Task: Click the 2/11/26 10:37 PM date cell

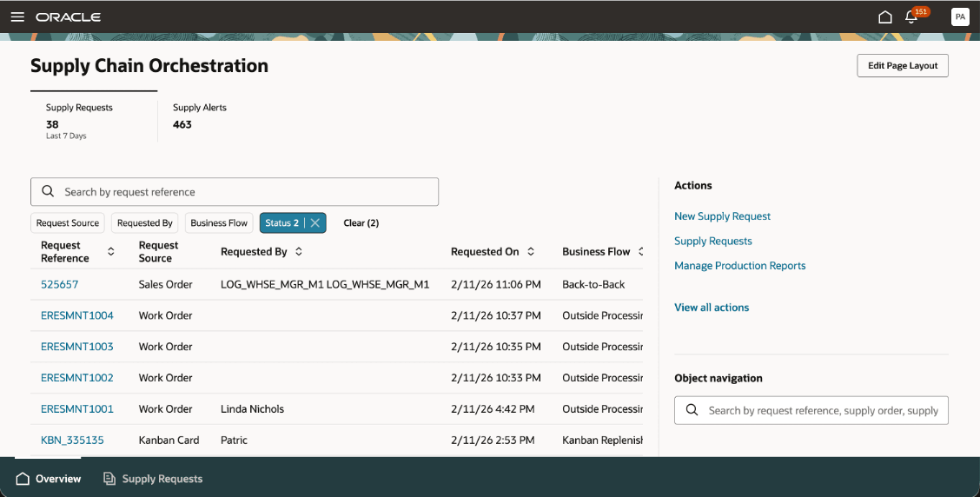Action: (x=495, y=315)
